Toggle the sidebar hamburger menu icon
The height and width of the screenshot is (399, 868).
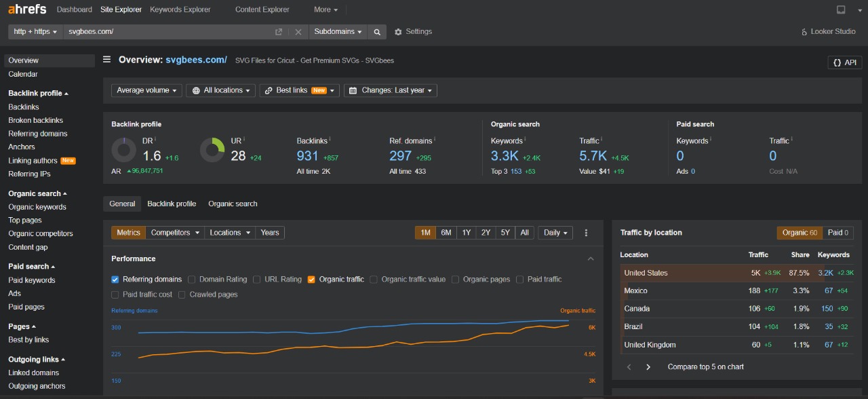click(x=106, y=60)
